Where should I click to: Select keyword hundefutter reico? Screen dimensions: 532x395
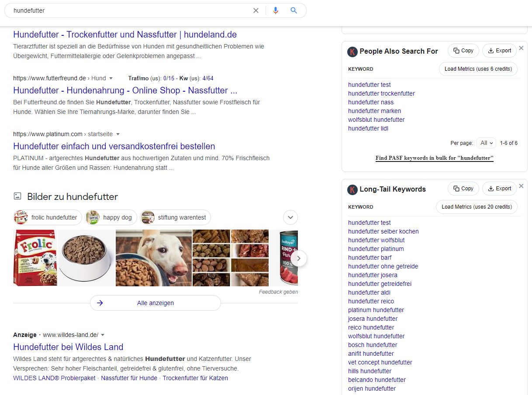[371, 301]
